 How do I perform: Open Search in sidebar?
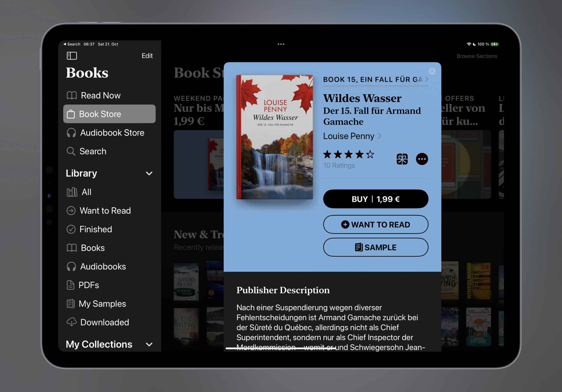(x=109, y=151)
